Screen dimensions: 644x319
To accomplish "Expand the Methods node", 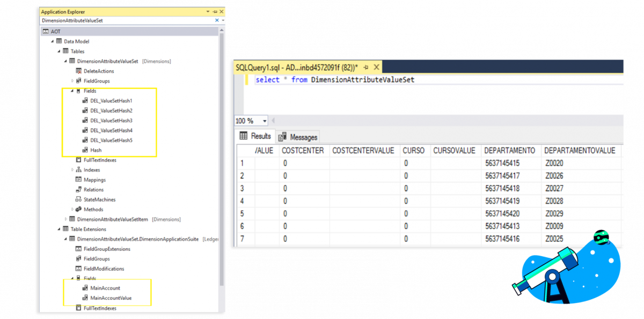I will click(x=72, y=209).
